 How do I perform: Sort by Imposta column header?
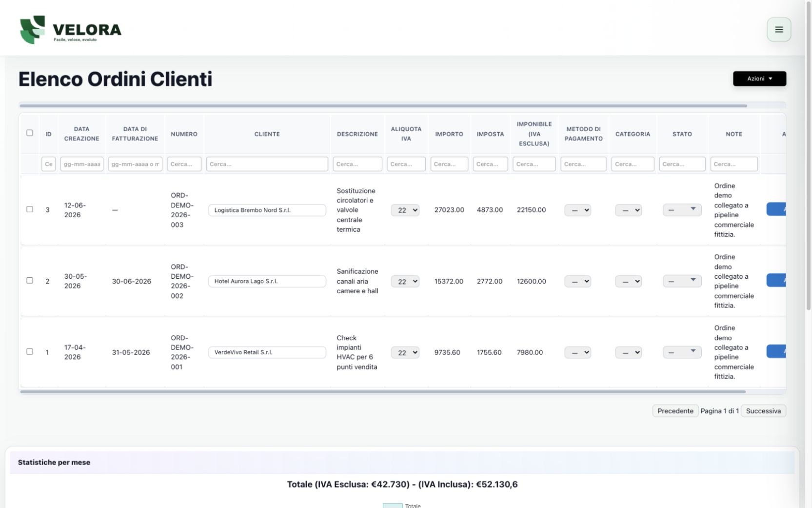[x=490, y=134]
